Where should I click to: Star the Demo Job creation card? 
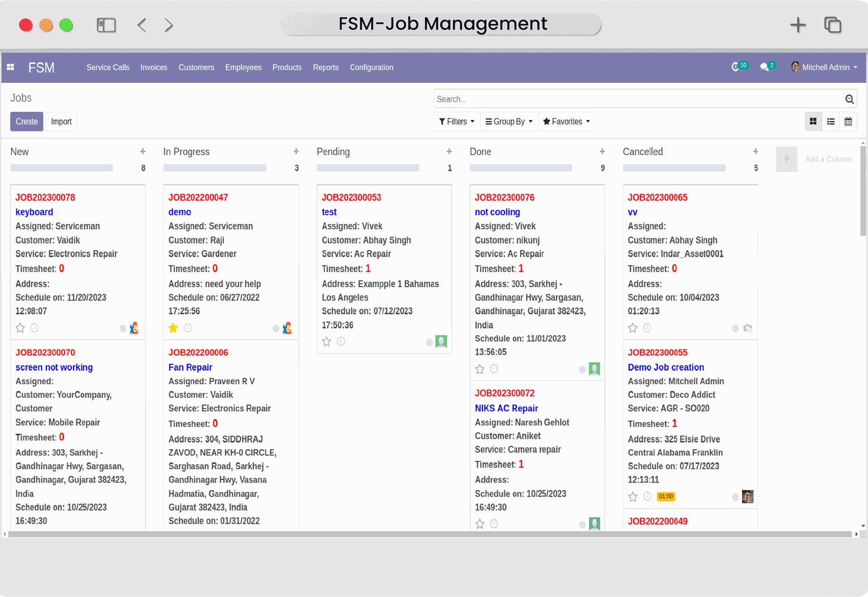(632, 496)
